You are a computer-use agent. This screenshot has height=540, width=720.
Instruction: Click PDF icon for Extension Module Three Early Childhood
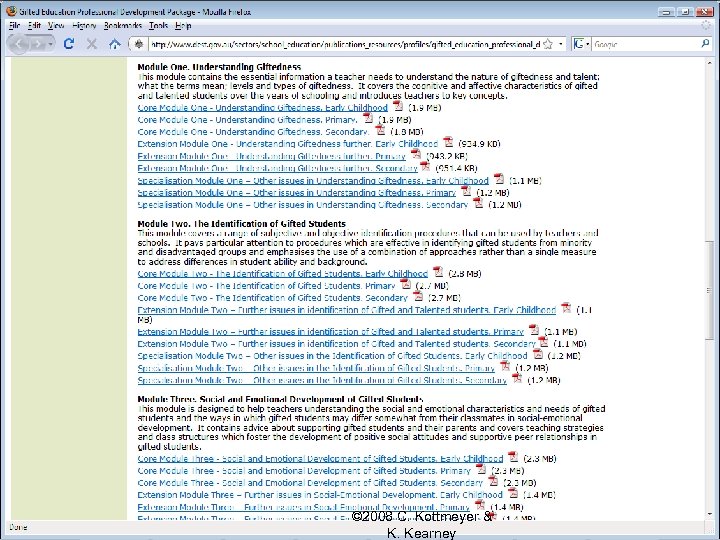[512, 493]
